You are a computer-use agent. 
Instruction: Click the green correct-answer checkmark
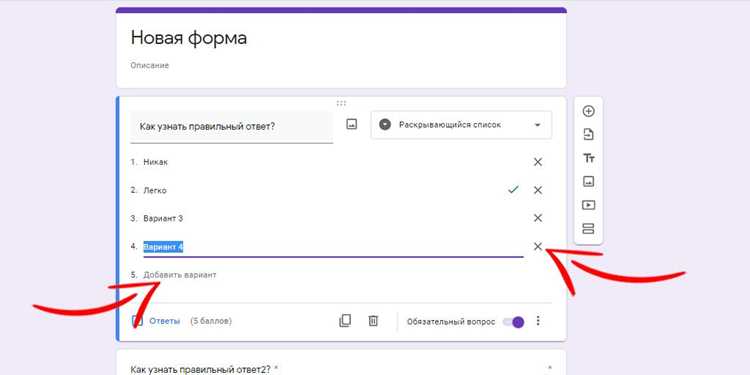[513, 190]
